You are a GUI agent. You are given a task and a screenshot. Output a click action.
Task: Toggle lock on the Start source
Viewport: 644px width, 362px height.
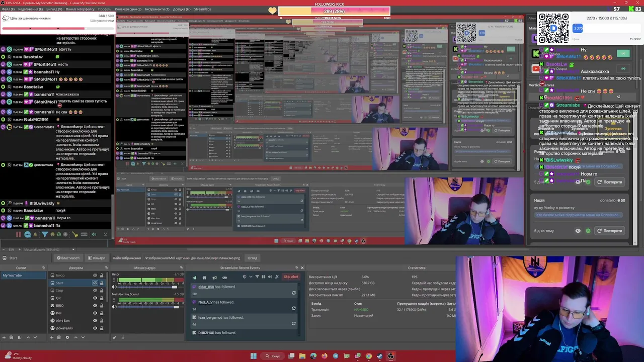(x=102, y=283)
